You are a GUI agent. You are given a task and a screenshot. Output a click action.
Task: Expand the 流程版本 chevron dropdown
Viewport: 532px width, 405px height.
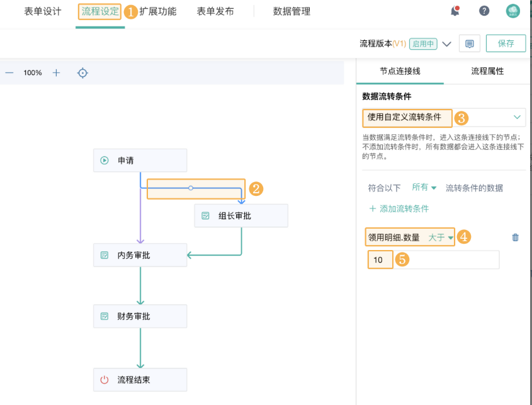pos(447,44)
